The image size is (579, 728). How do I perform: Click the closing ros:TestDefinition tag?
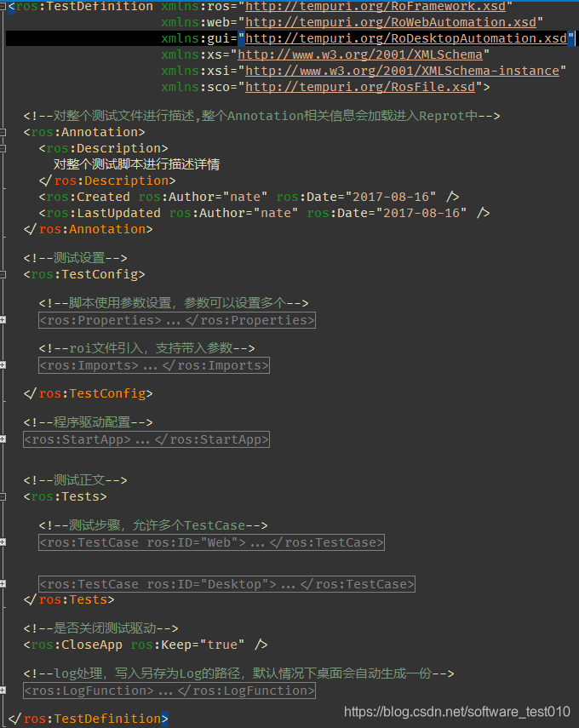tap(89, 719)
